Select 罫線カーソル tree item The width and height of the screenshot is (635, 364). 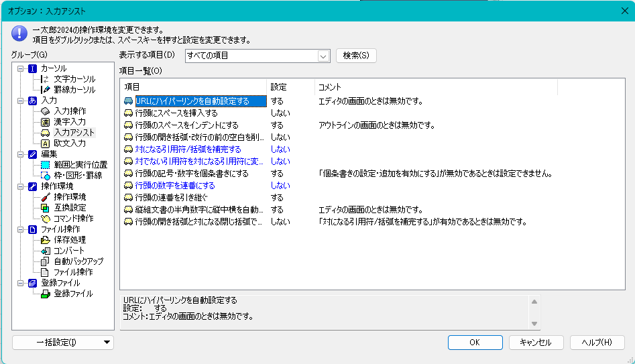[74, 89]
